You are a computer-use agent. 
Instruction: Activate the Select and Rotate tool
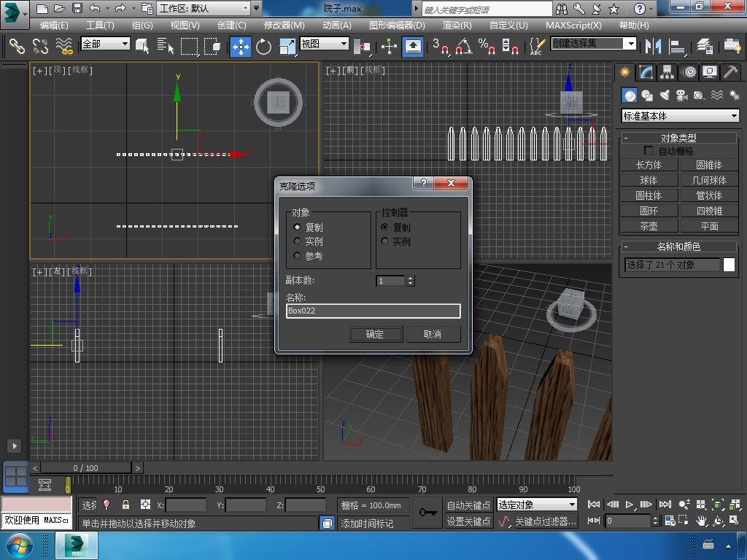click(x=263, y=47)
